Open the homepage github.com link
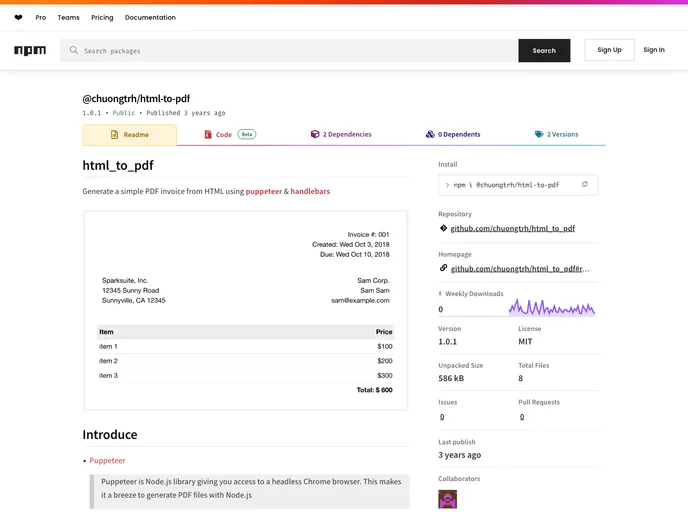Image resolution: width=688 pixels, height=512 pixels. point(520,269)
